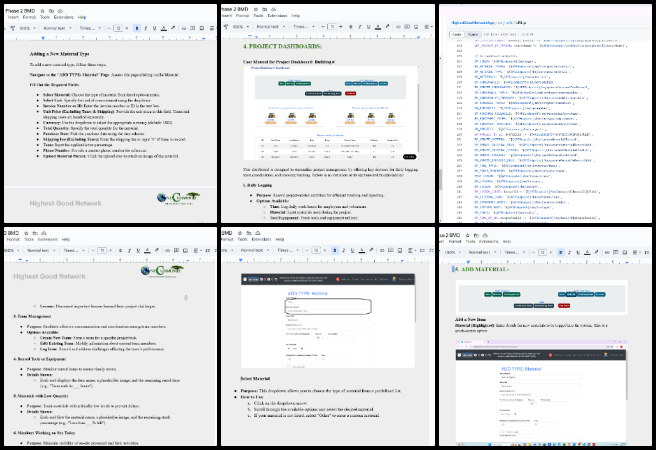
Task: Open Help menu in the Project Dashboards document
Action: pyautogui.click(x=295, y=15)
